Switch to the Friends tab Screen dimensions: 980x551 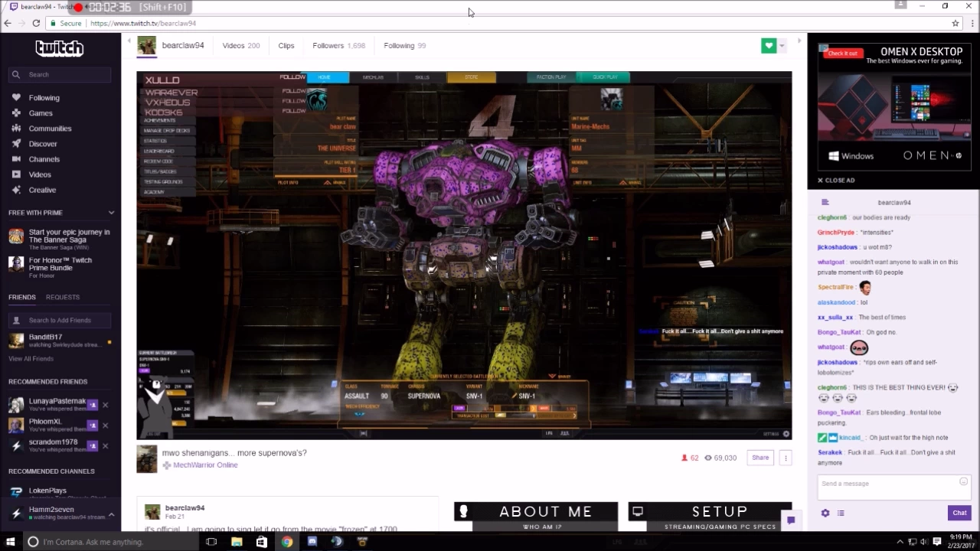[x=22, y=297]
